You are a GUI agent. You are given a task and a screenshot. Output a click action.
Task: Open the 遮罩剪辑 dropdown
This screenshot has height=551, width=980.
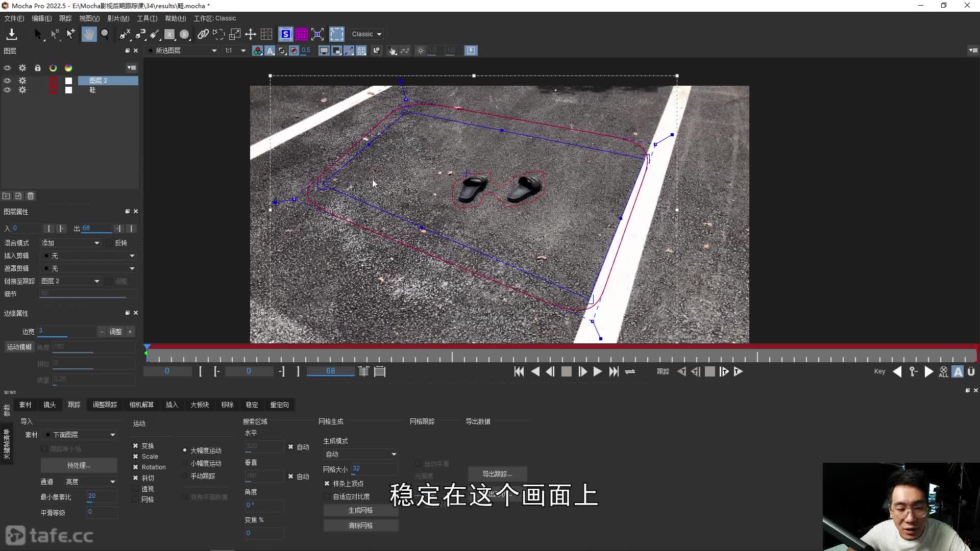[x=88, y=268]
